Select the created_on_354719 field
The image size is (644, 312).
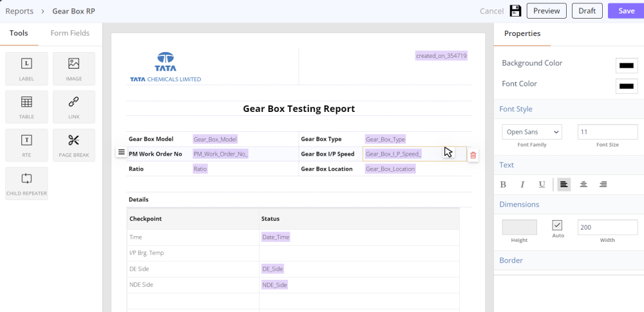[442, 56]
